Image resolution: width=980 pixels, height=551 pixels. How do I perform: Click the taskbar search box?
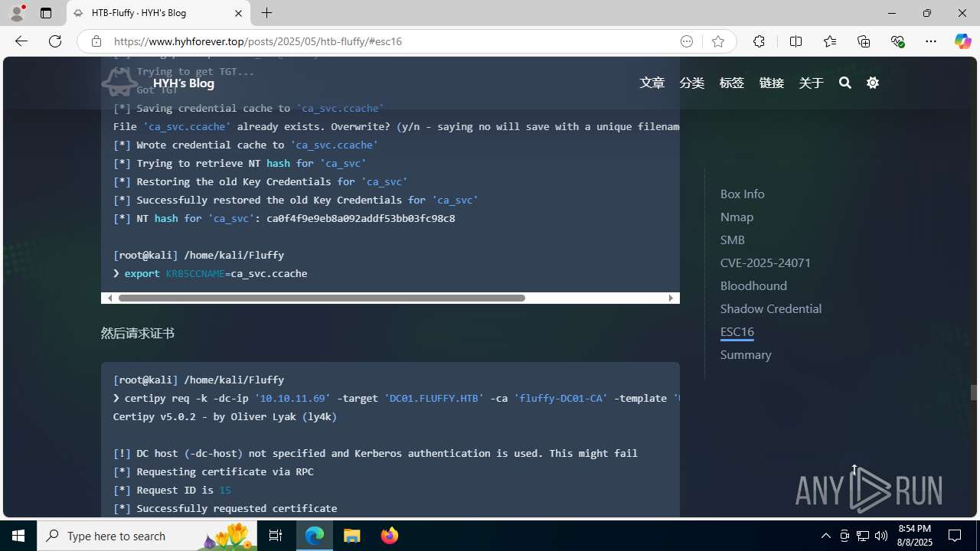point(147,536)
